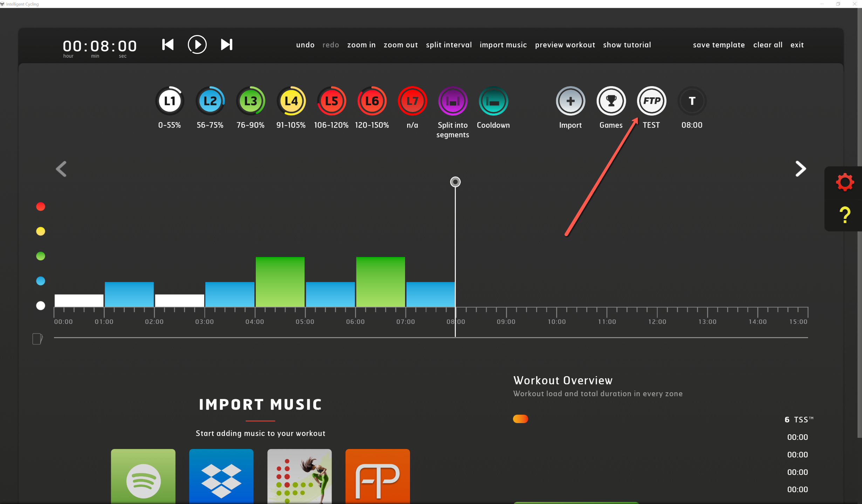
Task: Add a Cooldown block
Action: tap(493, 101)
